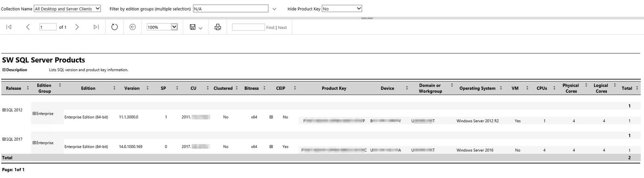Expand CEIP details in SQL 2012 row
Viewport: 644px width, 178px height.
[x=271, y=117]
